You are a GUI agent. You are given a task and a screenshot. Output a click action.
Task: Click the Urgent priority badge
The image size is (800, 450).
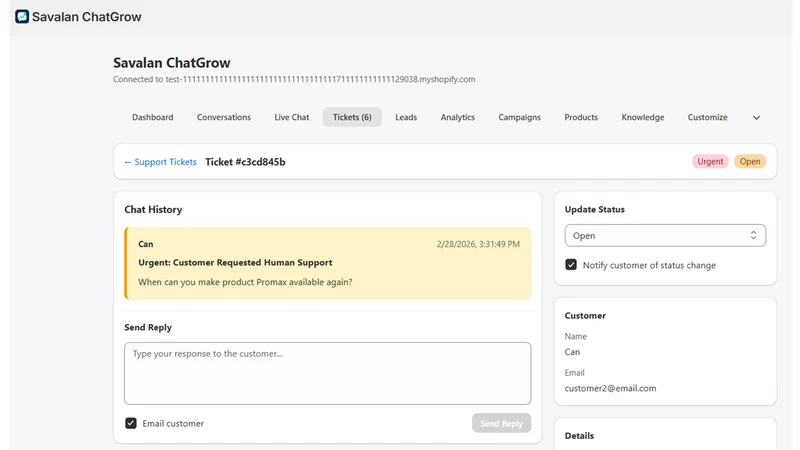click(710, 161)
